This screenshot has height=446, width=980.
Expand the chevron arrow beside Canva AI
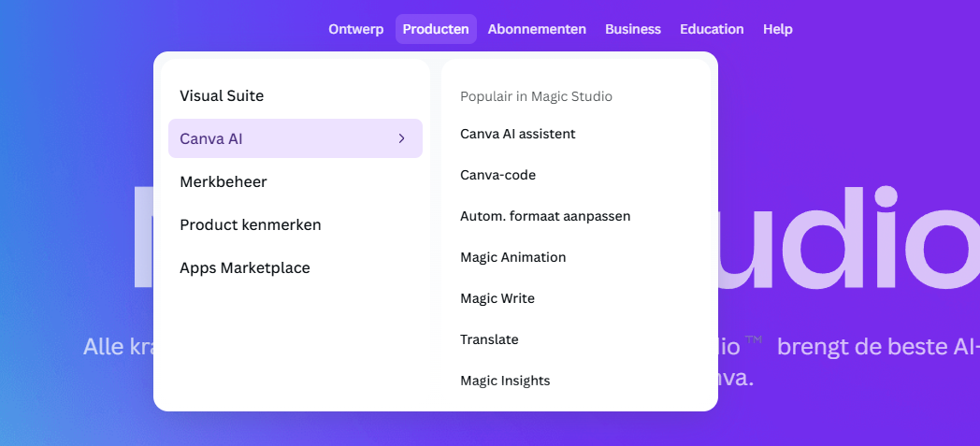(x=401, y=138)
